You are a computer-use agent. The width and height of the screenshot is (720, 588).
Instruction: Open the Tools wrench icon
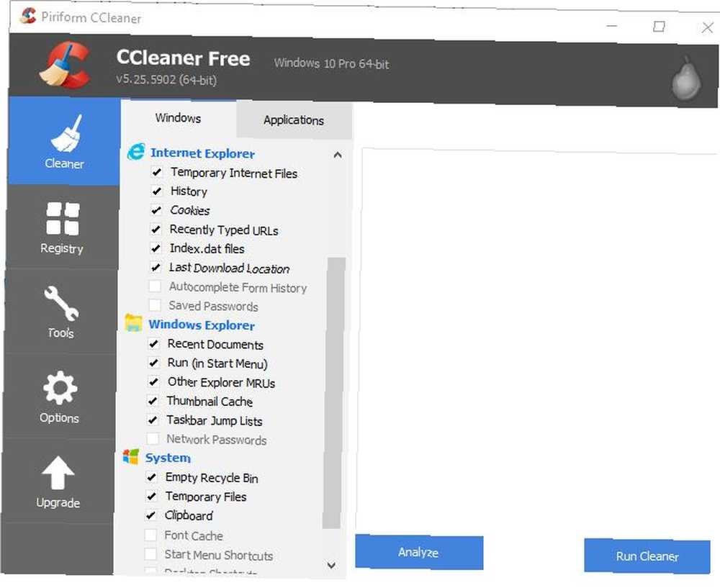(x=61, y=303)
